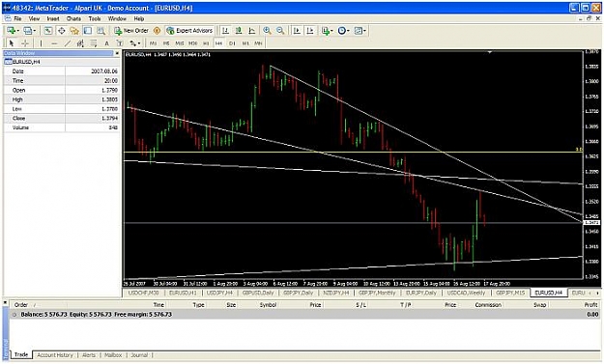Viewport: 604px width, 364px height.
Task: Open the Periods clock icon
Action: [341, 30]
